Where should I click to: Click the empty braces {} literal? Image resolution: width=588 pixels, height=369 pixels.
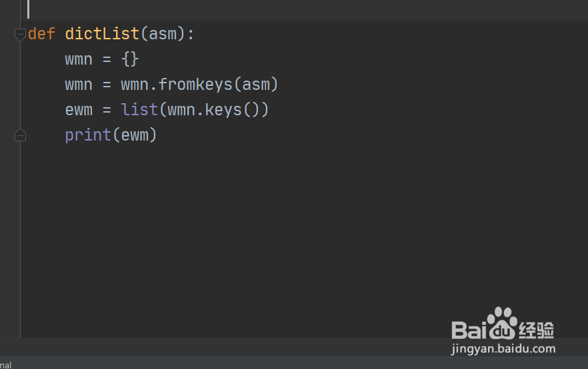(x=130, y=59)
